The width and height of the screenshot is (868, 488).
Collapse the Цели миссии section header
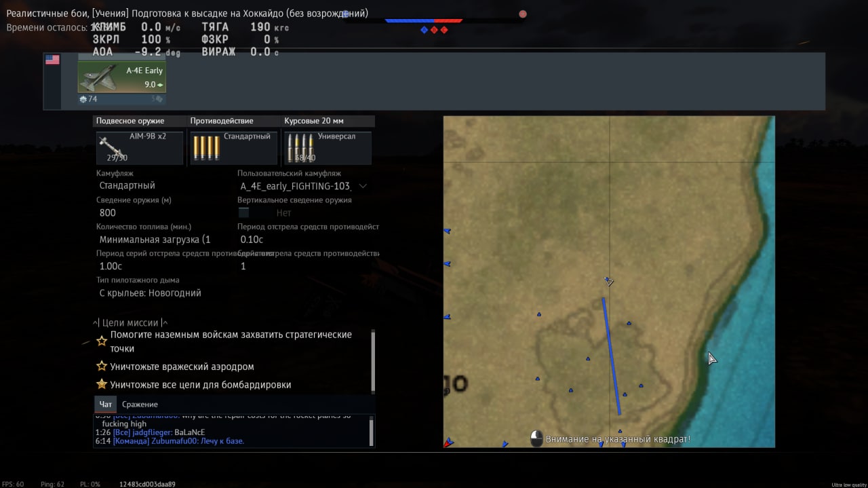point(130,323)
